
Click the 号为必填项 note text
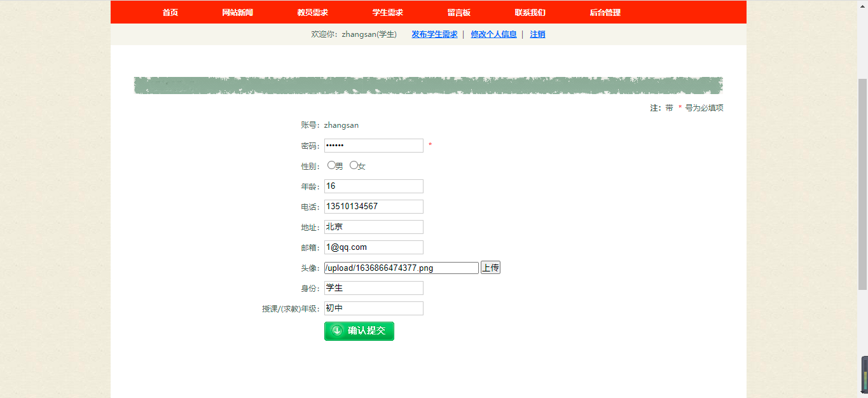[704, 108]
